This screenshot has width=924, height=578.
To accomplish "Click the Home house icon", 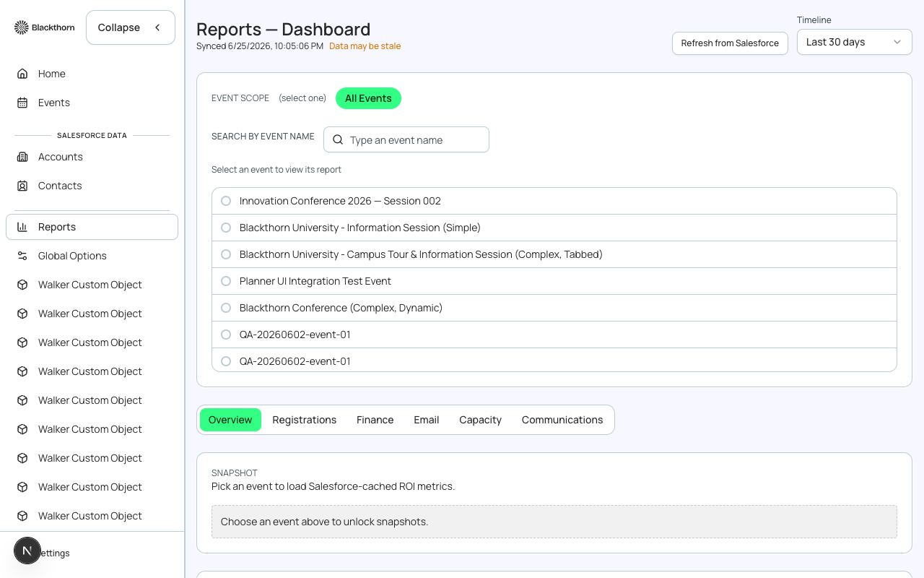I will (22, 74).
